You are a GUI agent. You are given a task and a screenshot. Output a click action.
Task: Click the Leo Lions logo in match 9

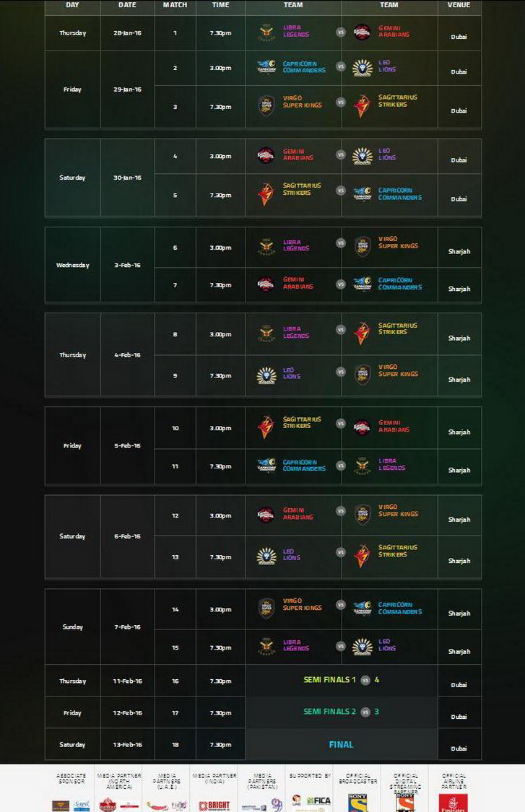[x=266, y=375]
